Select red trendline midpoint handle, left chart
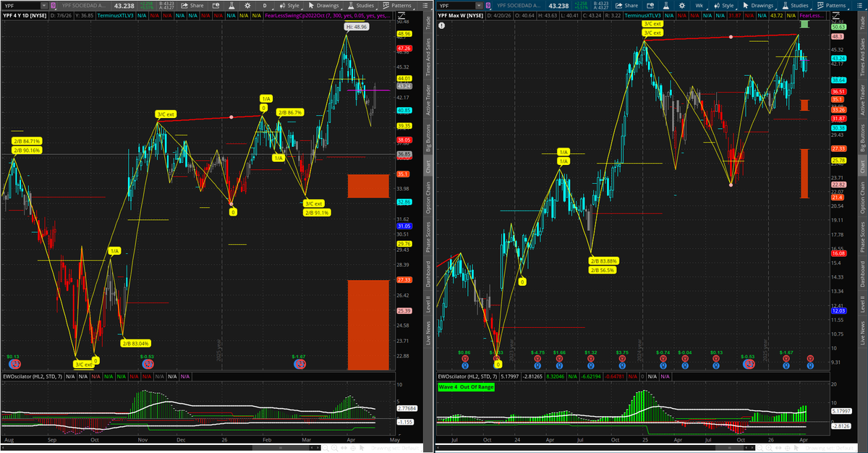The height and width of the screenshot is (453, 868). 231,117
